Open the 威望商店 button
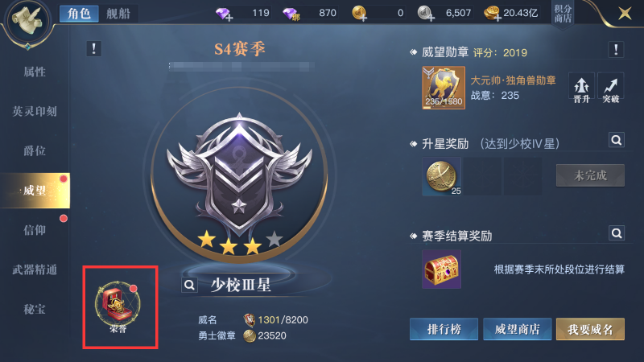Image resolution: width=644 pixels, height=362 pixels. [517, 329]
